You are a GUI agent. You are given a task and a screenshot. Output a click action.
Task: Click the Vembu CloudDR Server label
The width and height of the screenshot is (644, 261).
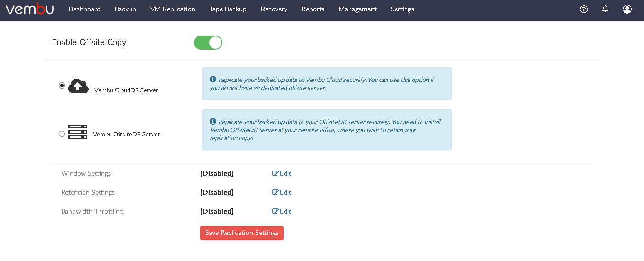126,90
